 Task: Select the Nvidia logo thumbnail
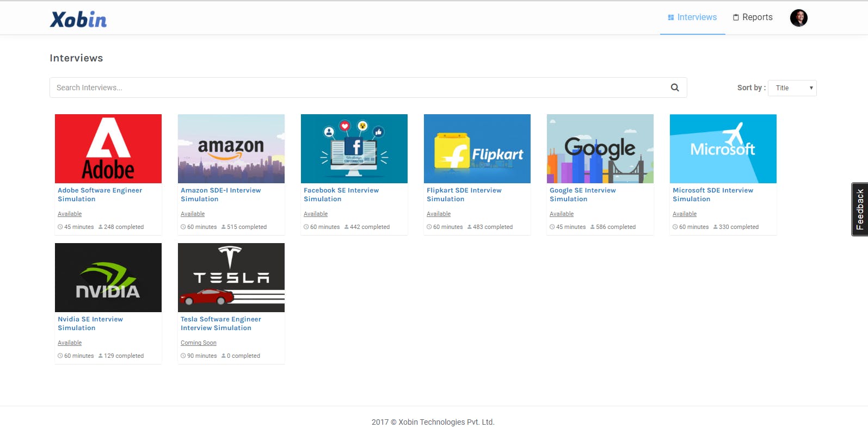click(x=108, y=277)
